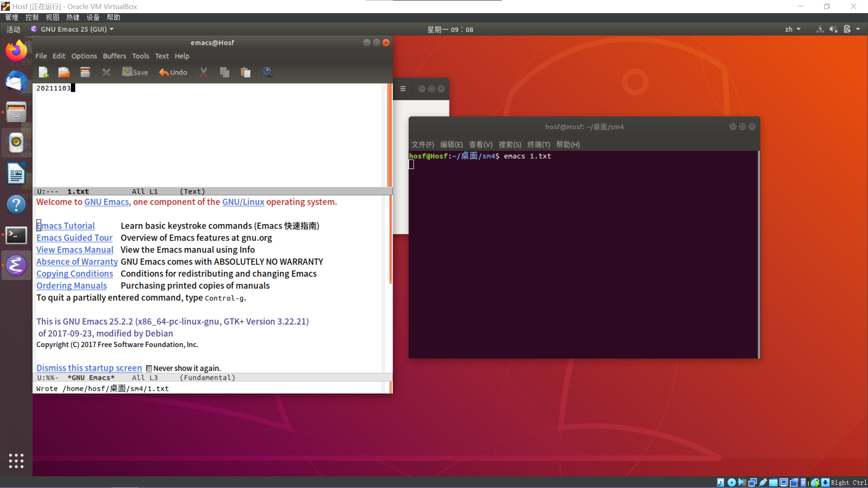Open hamburger menu of the background window
Viewport: 868px width, 488px height.
(x=403, y=89)
